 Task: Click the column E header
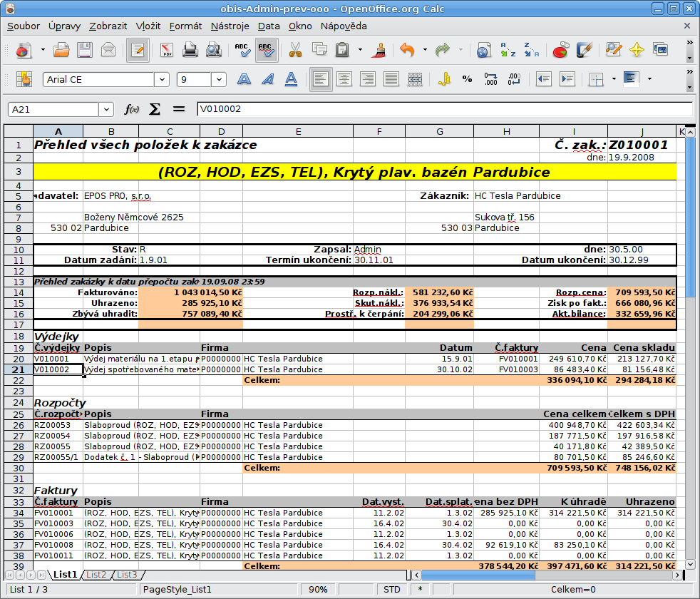coord(297,131)
